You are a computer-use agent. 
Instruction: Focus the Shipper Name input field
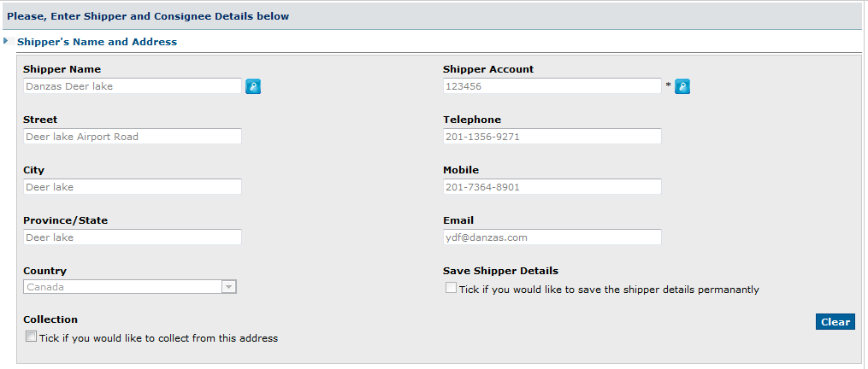coord(133,85)
